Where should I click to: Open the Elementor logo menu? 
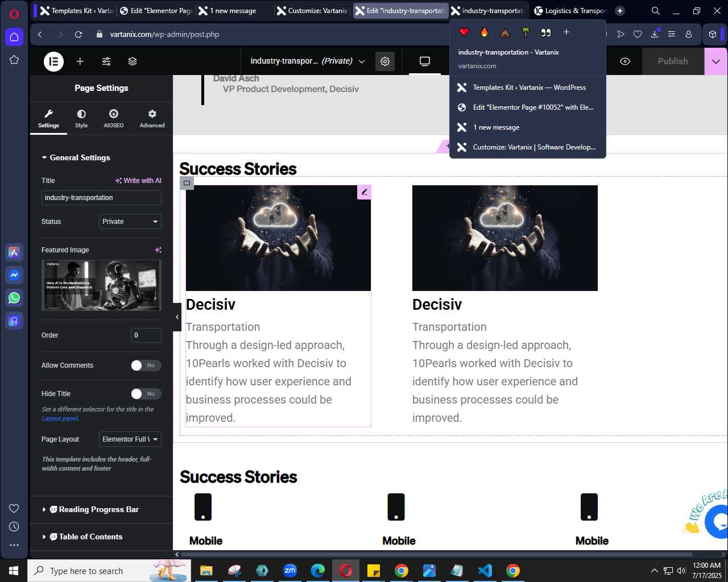[54, 61]
